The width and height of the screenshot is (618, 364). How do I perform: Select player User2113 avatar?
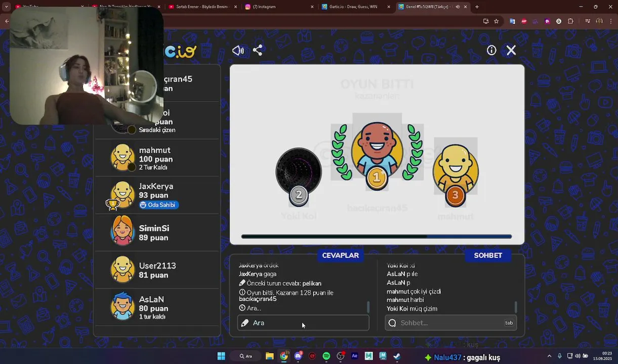click(x=122, y=269)
